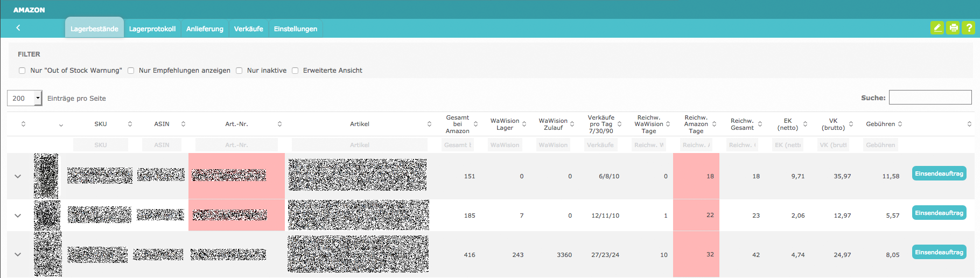The width and height of the screenshot is (980, 278).
Task: Click the green edit pencil icon
Action: 937,28
